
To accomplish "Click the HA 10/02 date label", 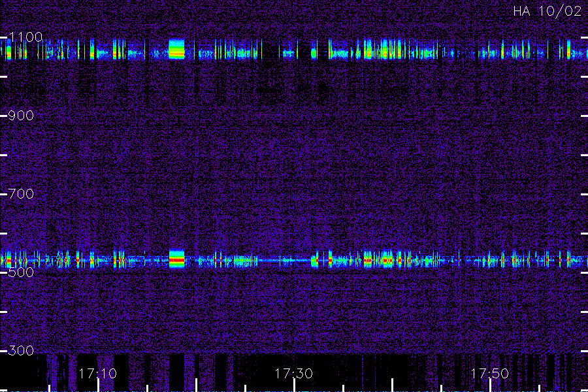I will tap(547, 11).
